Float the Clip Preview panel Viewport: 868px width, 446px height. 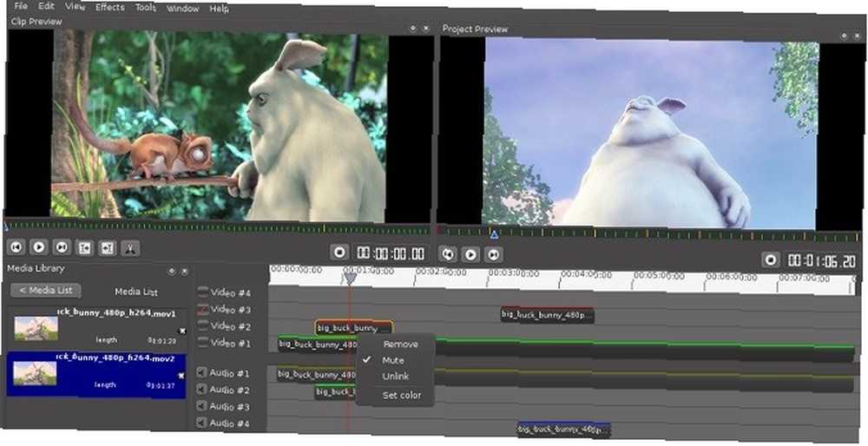(412, 28)
